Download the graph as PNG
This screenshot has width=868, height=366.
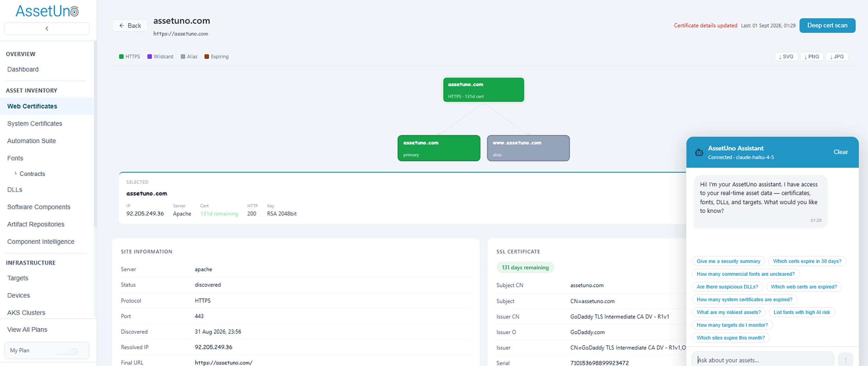coord(812,57)
